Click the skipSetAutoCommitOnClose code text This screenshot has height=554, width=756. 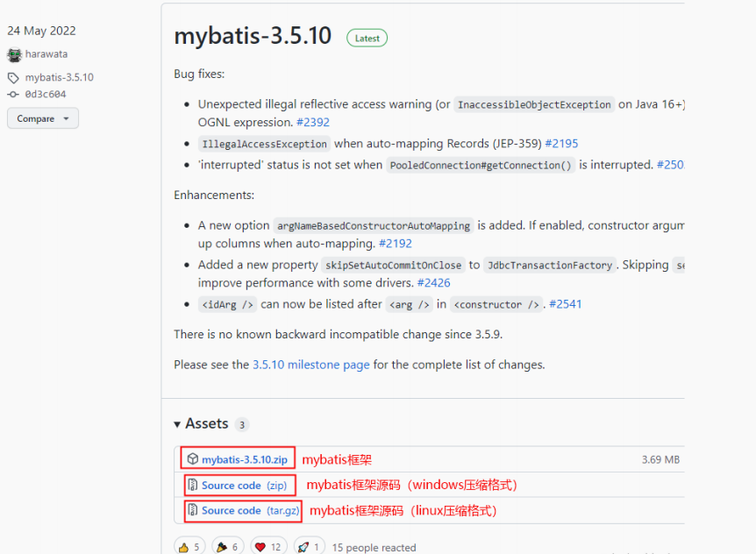(x=394, y=266)
